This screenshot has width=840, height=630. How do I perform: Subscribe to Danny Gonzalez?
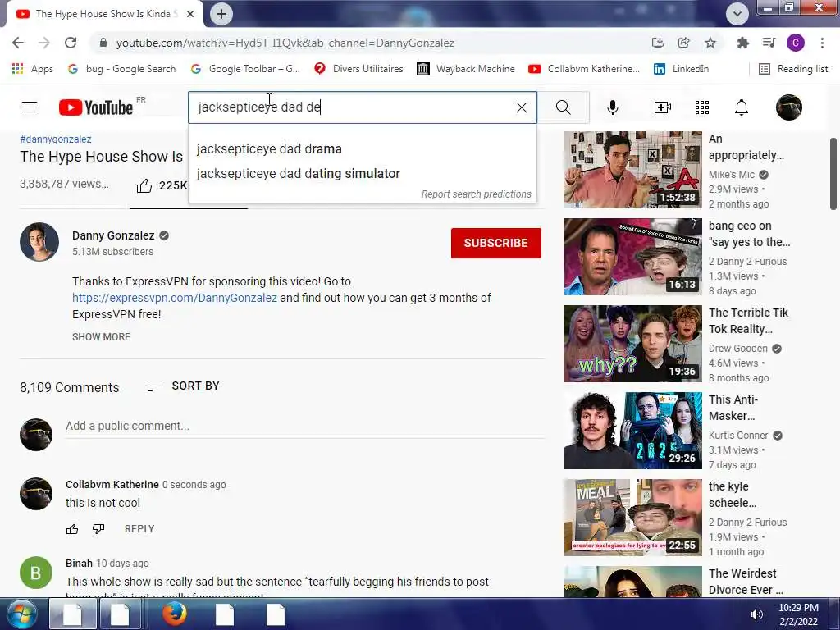[x=496, y=243]
